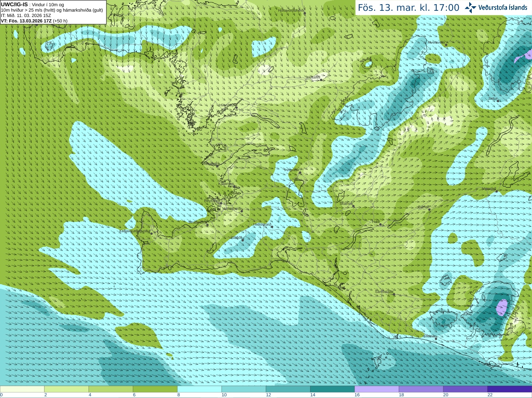Click the Bláfjöll station marker
The width and height of the screenshot is (532, 398).
click(243, 240)
